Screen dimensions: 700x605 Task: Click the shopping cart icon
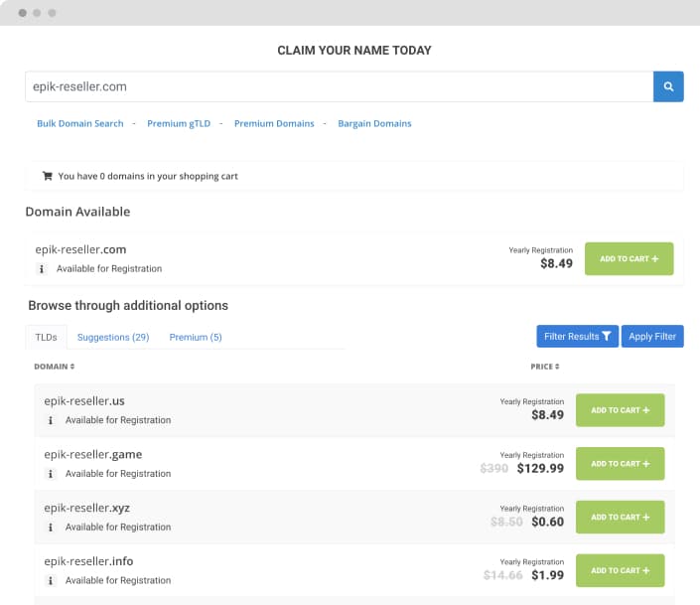point(48,176)
